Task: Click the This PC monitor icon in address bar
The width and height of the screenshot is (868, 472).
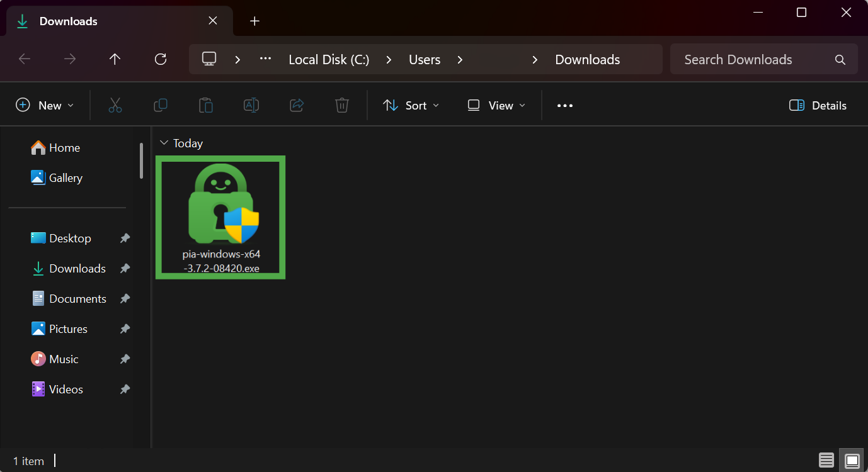Action: [x=209, y=59]
